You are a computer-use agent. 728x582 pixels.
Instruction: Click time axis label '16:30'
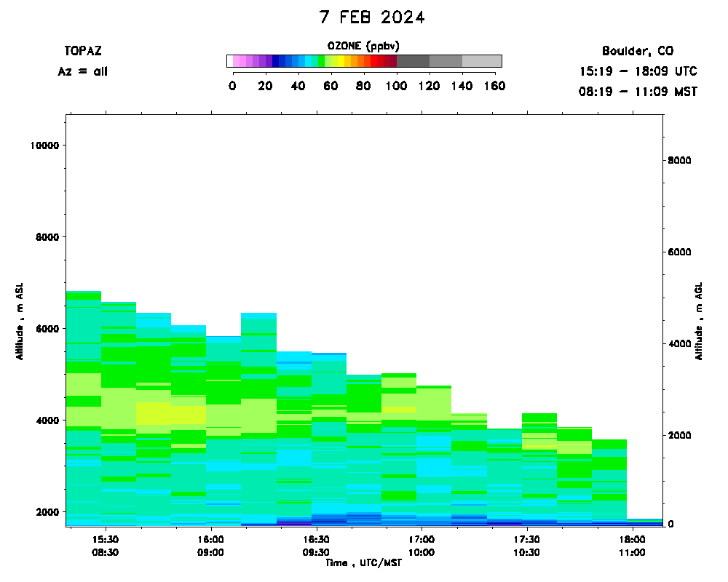(x=316, y=539)
